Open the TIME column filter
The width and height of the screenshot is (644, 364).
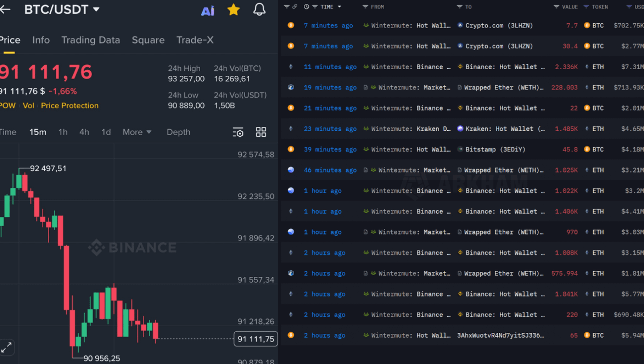[x=315, y=7]
